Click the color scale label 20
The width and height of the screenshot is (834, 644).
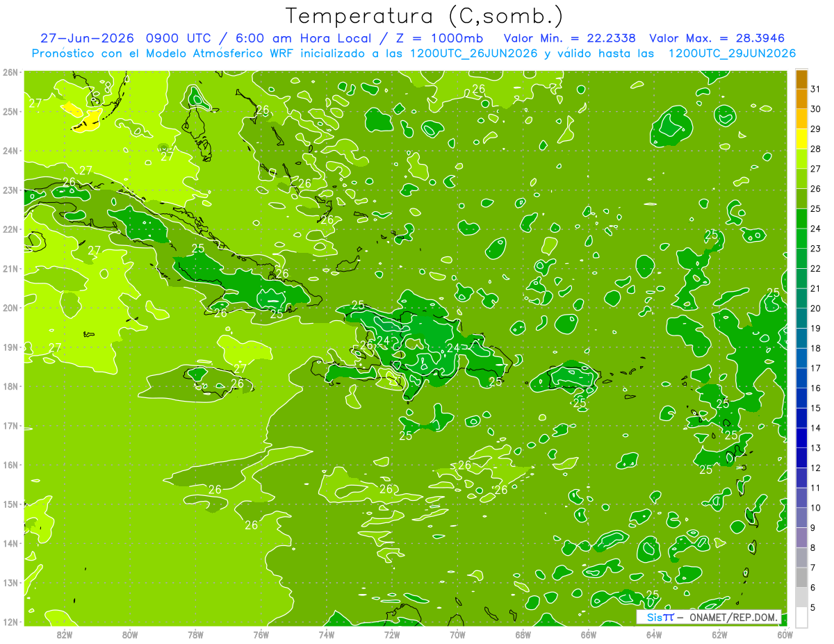point(815,308)
